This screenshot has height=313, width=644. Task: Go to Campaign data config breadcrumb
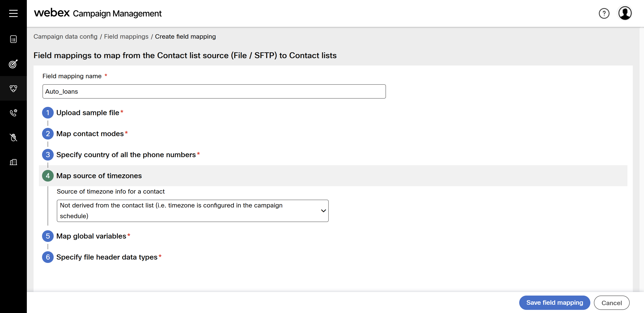[x=65, y=36]
